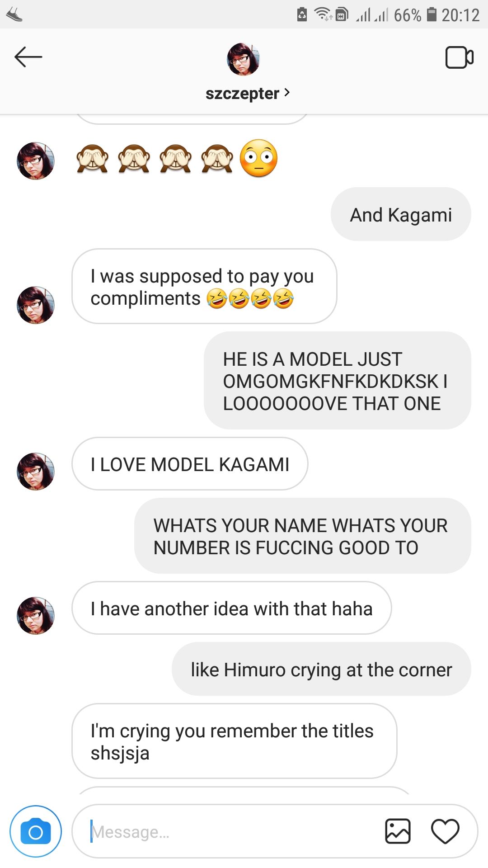Expand szczepter chat details chevron
Viewport: 488px width, 868px height.
[x=287, y=93]
